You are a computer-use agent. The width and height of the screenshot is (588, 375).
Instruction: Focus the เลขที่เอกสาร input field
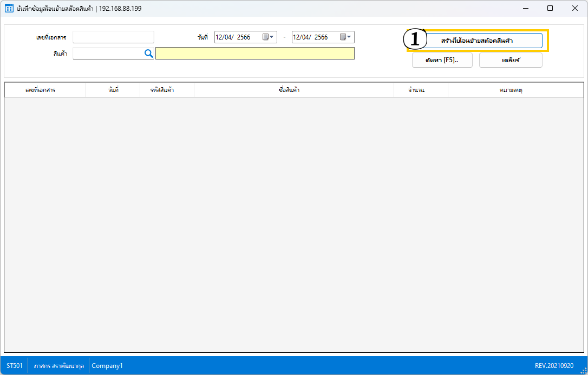click(113, 37)
